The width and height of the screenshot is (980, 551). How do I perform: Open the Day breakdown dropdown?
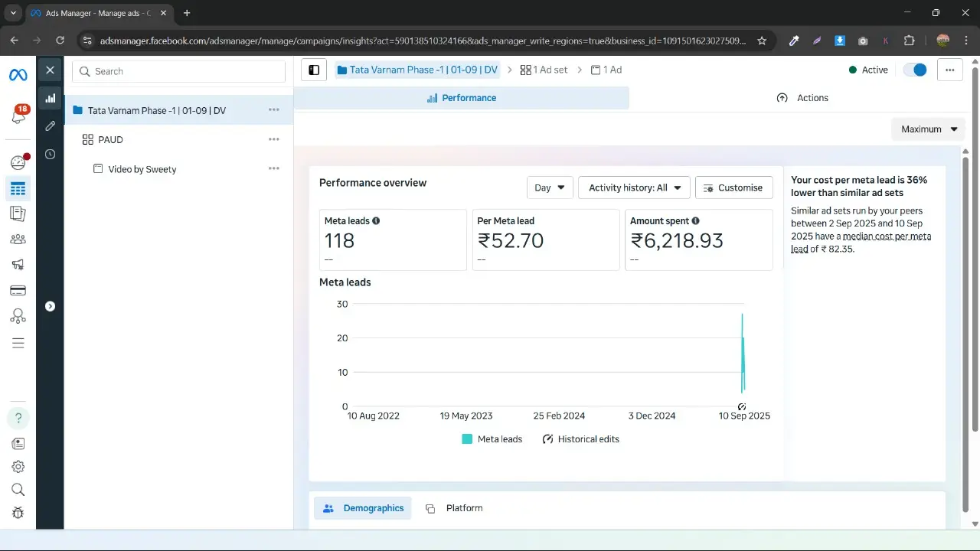pyautogui.click(x=550, y=187)
